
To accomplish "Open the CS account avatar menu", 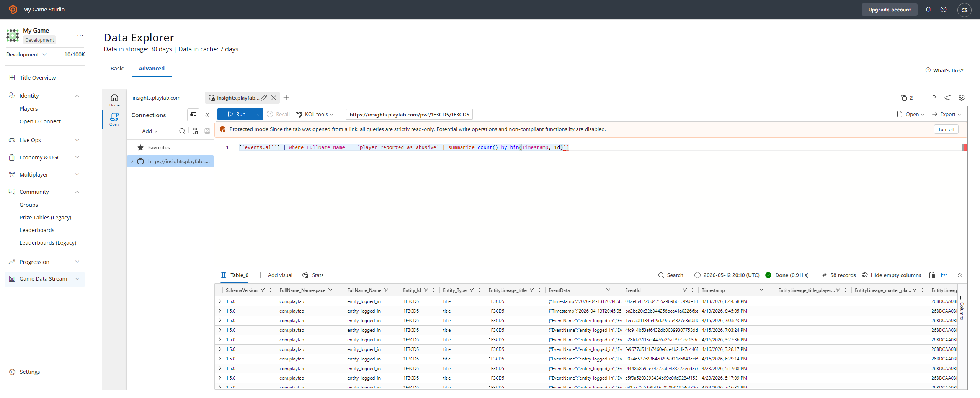I will pos(964,10).
